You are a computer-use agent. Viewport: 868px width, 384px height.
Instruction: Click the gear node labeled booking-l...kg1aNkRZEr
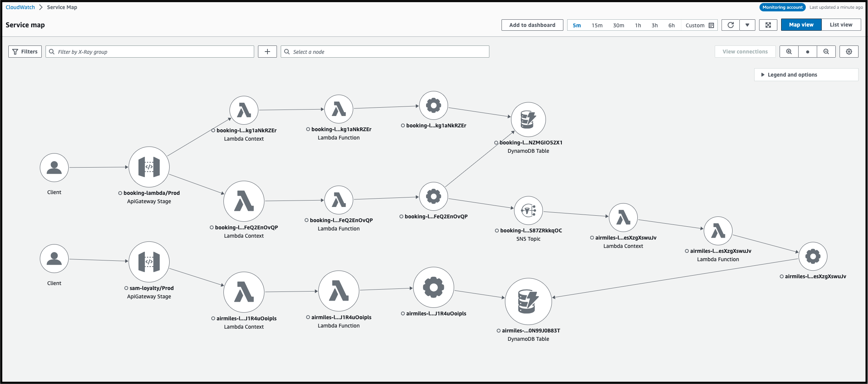coord(434,105)
